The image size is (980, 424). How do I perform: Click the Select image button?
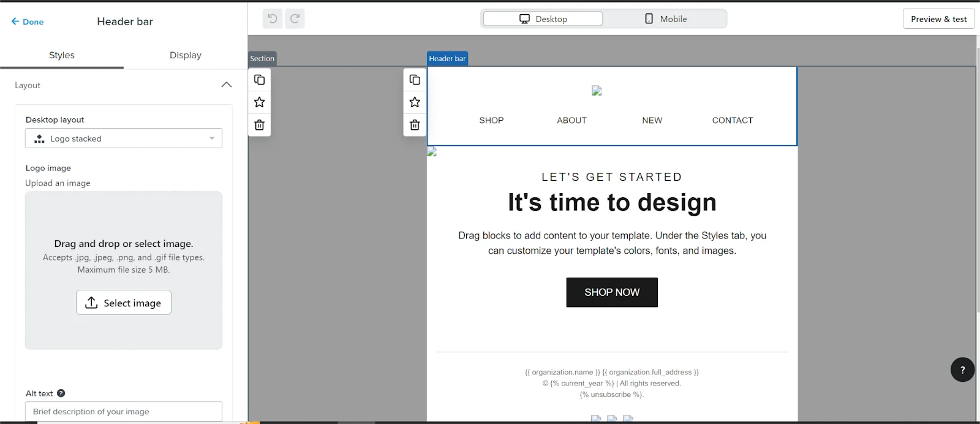coord(124,303)
